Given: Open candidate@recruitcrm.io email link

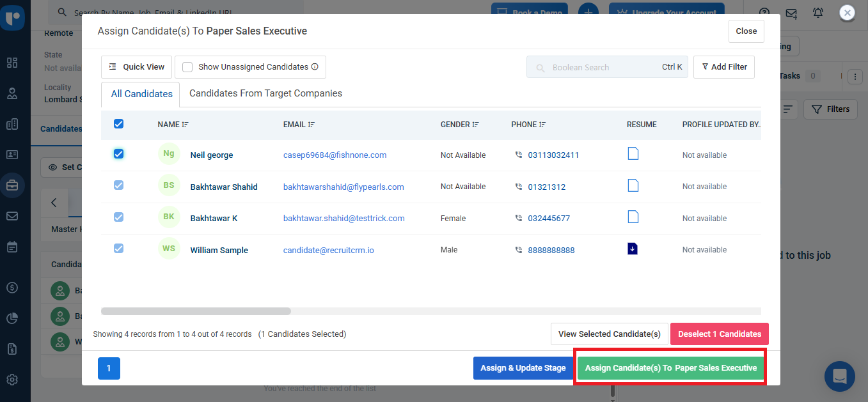Looking at the screenshot, I should pyautogui.click(x=329, y=251).
